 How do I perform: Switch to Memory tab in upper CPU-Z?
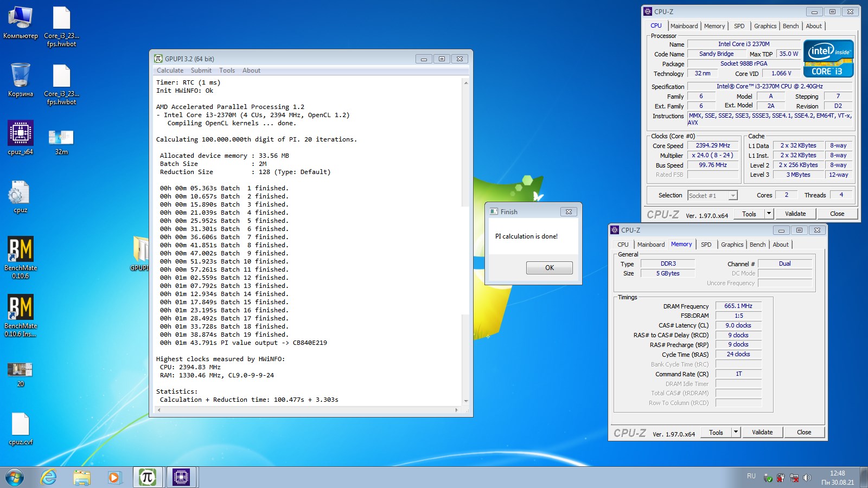(x=714, y=26)
